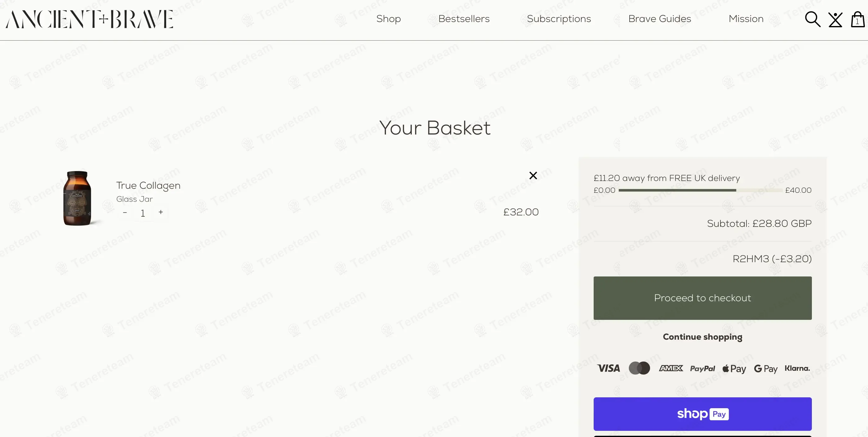Screen dimensions: 868x437
Task: Click the Proceed to checkout button
Action: coord(702,298)
